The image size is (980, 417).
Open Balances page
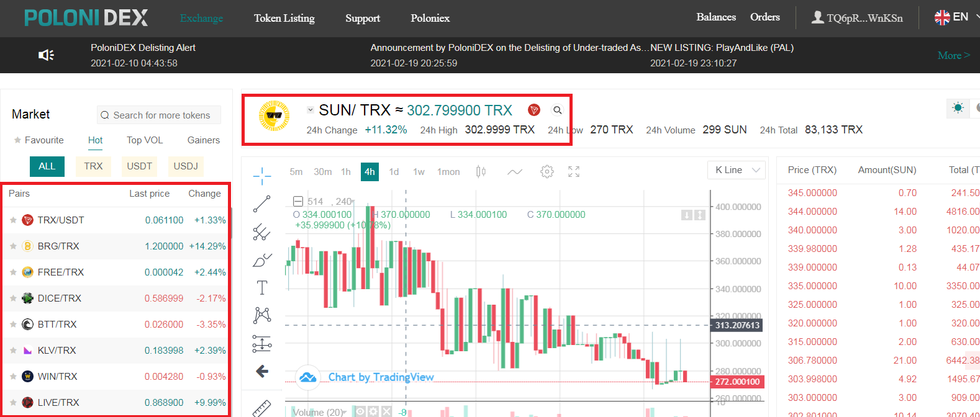tap(716, 17)
